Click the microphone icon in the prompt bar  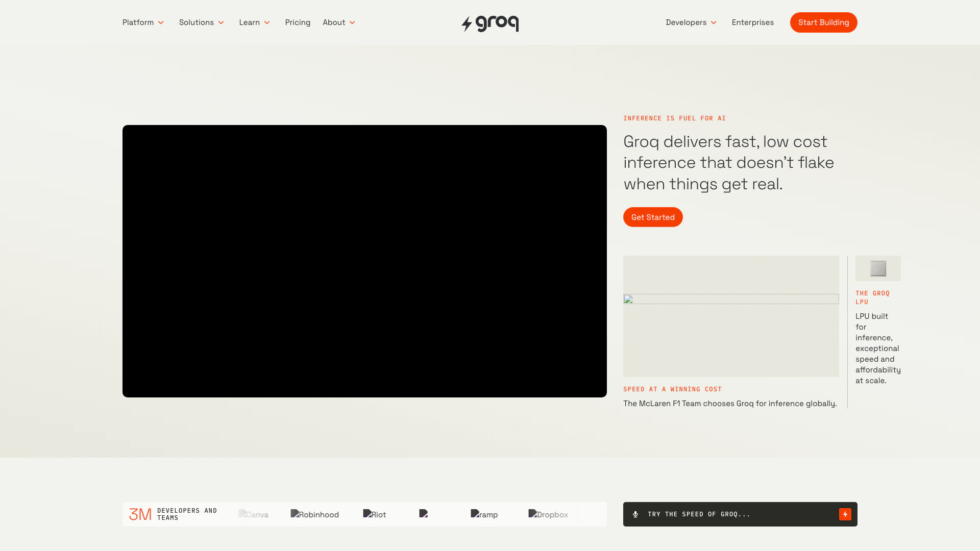coord(635,514)
